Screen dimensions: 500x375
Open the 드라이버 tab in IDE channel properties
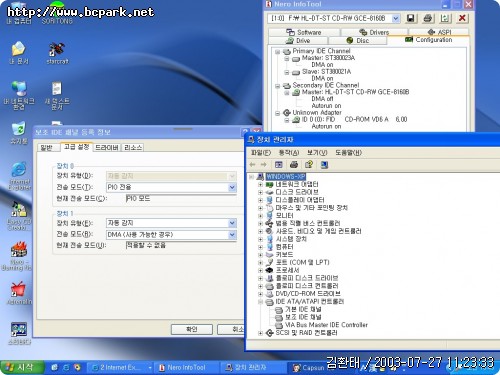[106, 148]
